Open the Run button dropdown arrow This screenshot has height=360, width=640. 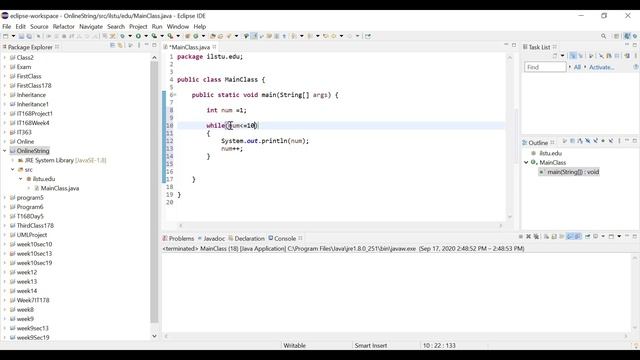click(x=146, y=36)
